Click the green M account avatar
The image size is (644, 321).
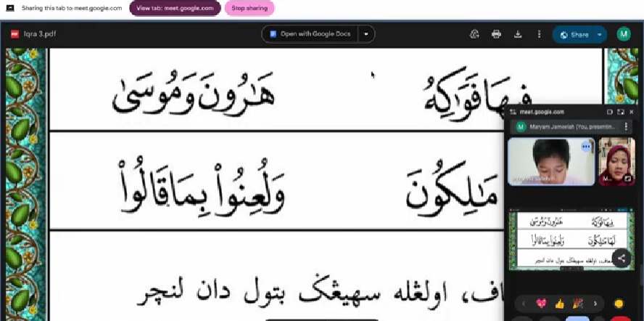[624, 34]
